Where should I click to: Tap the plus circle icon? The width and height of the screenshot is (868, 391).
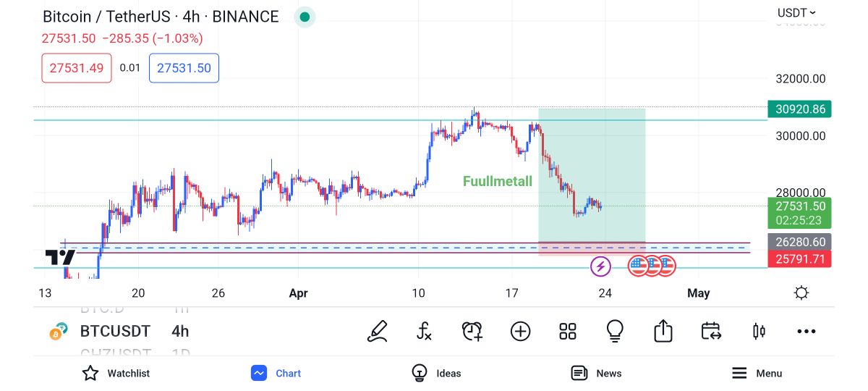click(x=520, y=332)
